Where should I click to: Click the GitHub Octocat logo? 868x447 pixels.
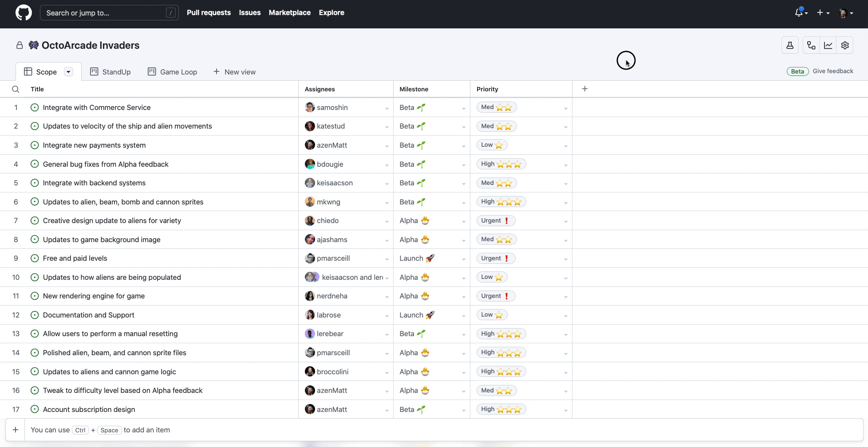coord(24,13)
